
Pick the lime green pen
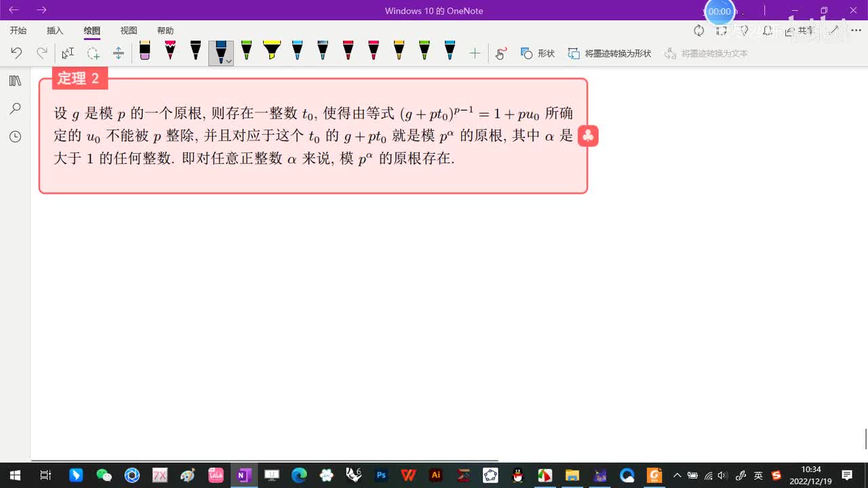coord(425,51)
